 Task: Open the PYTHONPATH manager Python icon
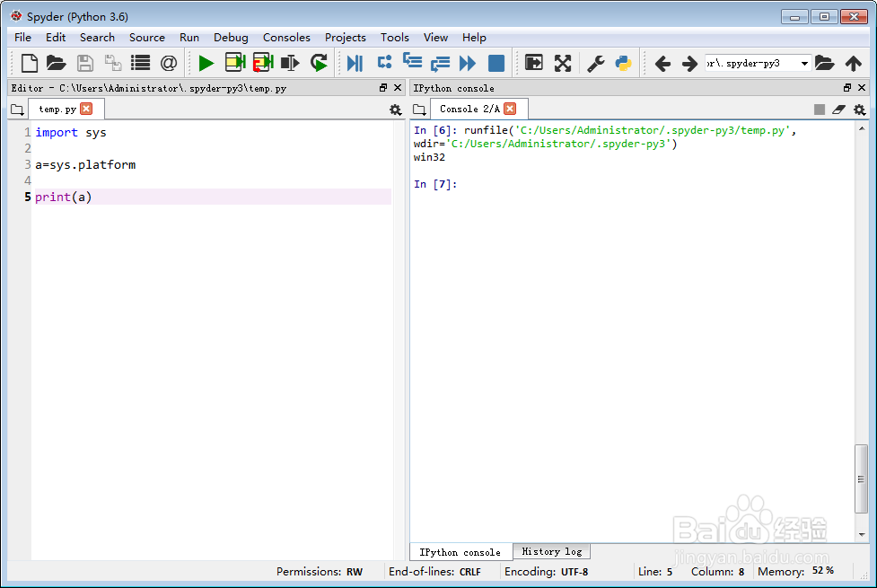pyautogui.click(x=623, y=63)
